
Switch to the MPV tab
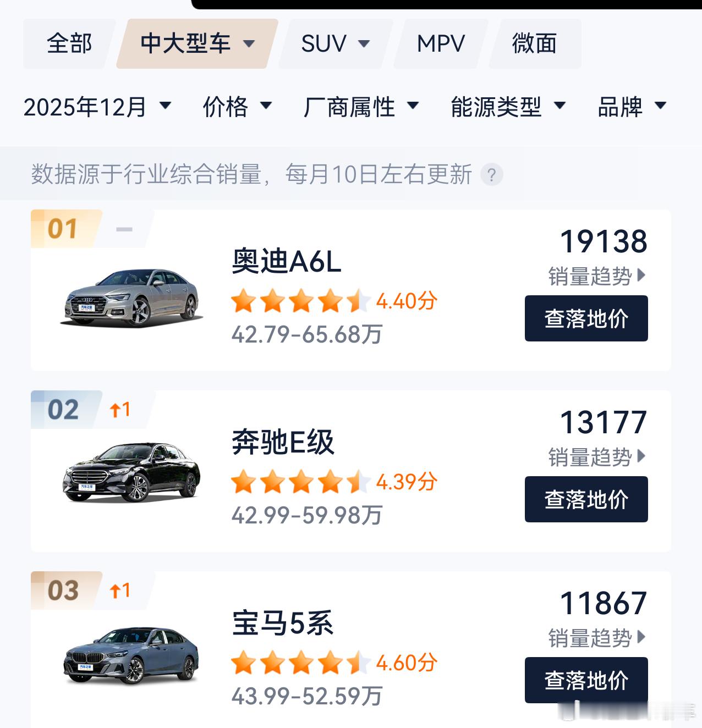point(441,43)
